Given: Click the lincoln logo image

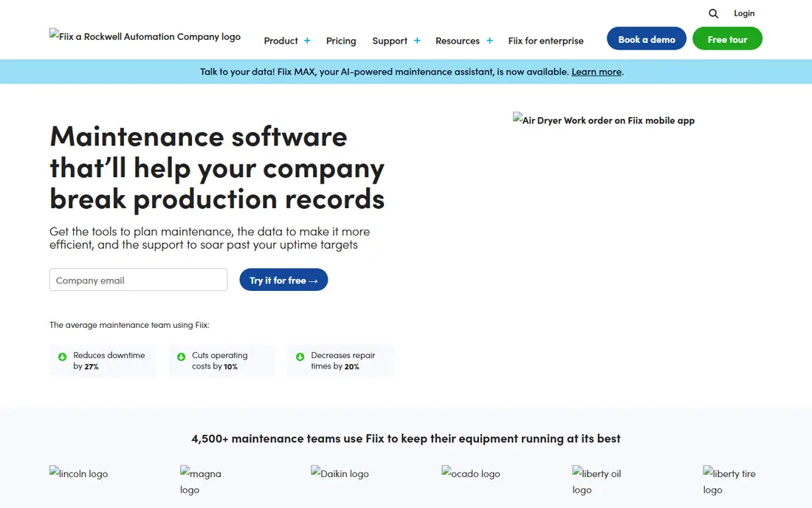Looking at the screenshot, I should click(x=79, y=473).
